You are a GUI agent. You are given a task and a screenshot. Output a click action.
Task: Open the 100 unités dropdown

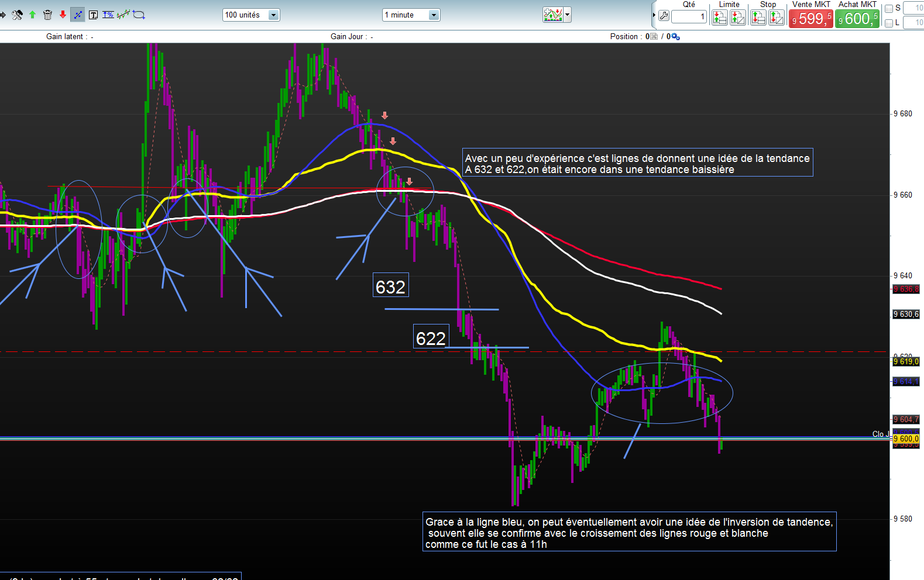(x=251, y=15)
